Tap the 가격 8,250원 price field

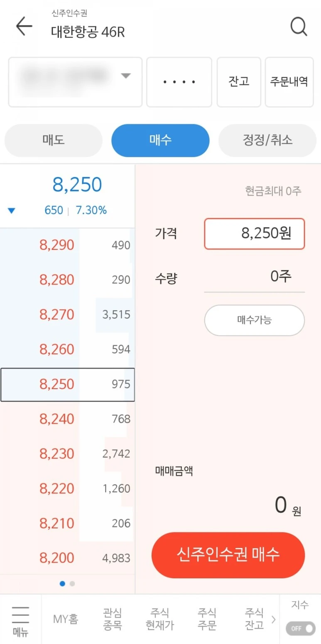tap(254, 234)
